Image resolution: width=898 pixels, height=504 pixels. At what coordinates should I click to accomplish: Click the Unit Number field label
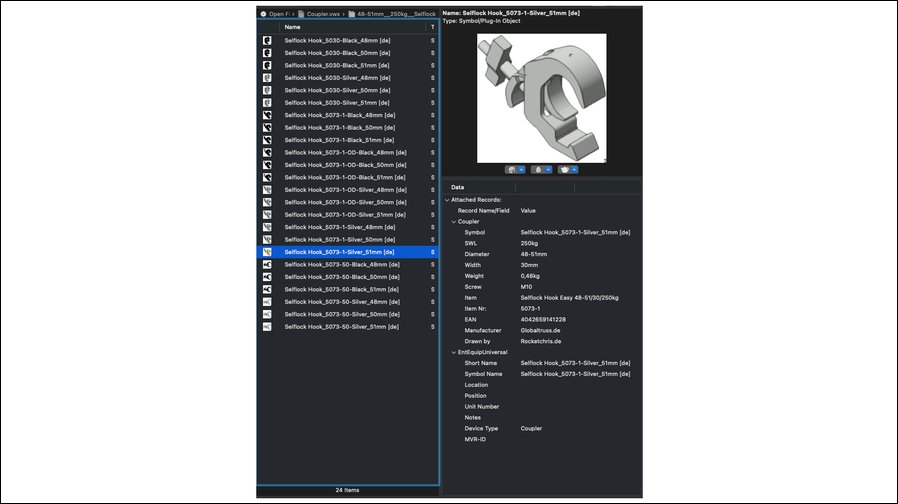coord(482,407)
